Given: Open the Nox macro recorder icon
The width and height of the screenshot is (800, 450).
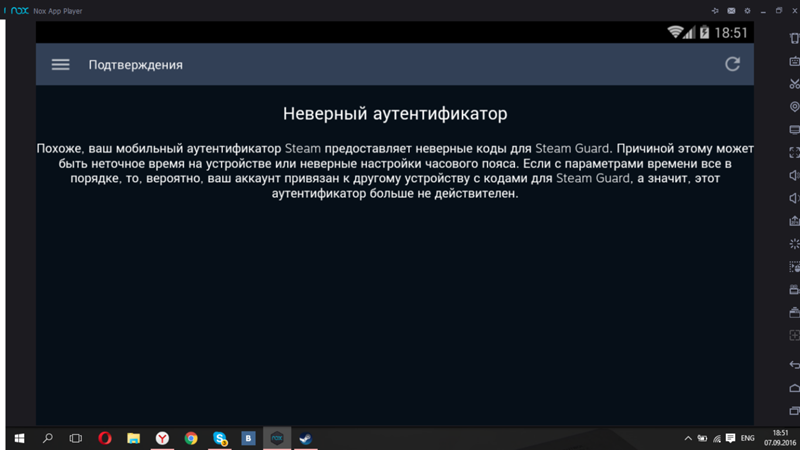Looking at the screenshot, I should tap(794, 267).
